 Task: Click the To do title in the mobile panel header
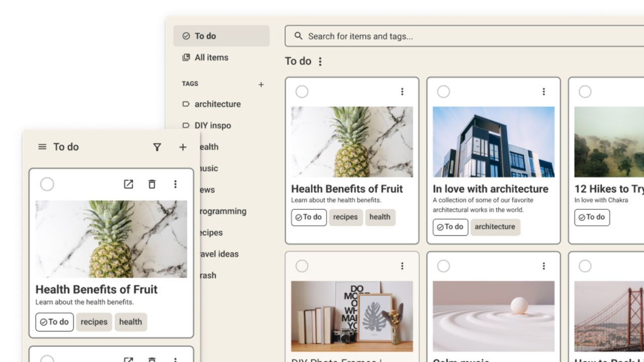pyautogui.click(x=66, y=147)
